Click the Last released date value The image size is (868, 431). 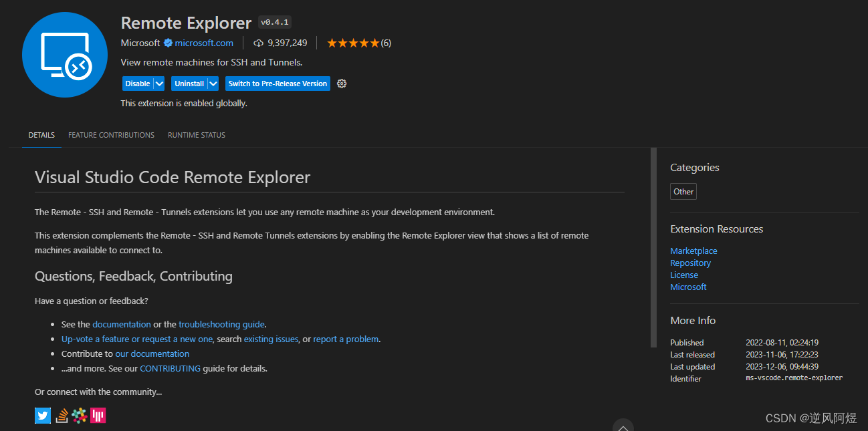(782, 354)
